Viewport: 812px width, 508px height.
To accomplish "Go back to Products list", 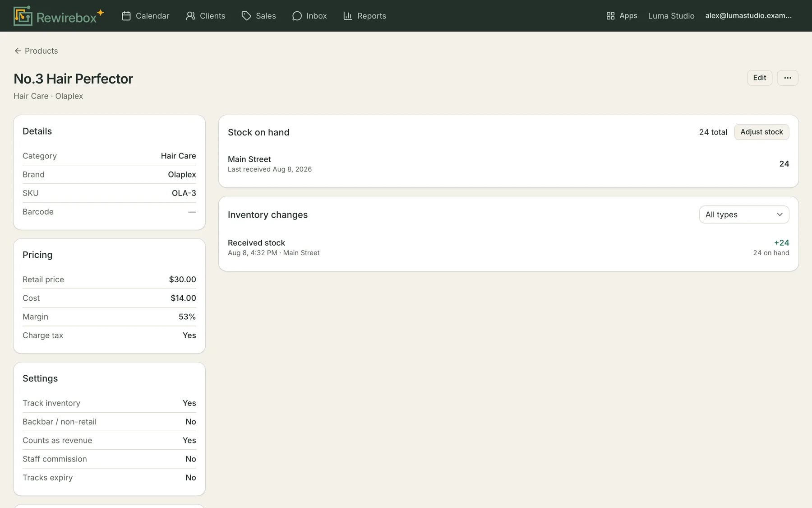I will click(36, 51).
